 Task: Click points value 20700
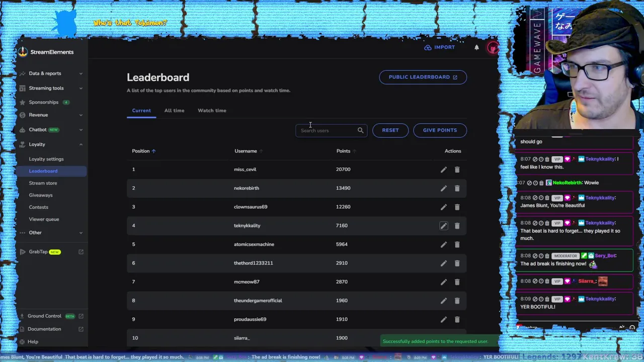[x=343, y=169]
